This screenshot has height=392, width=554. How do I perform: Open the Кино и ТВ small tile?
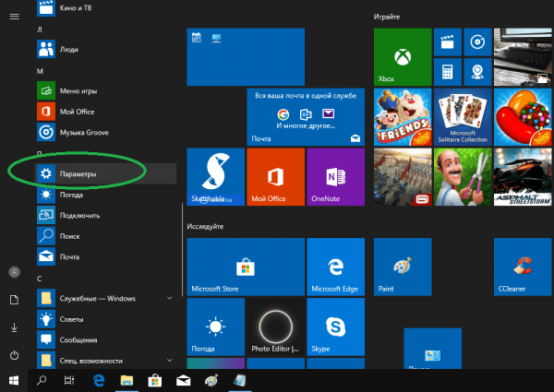[448, 42]
